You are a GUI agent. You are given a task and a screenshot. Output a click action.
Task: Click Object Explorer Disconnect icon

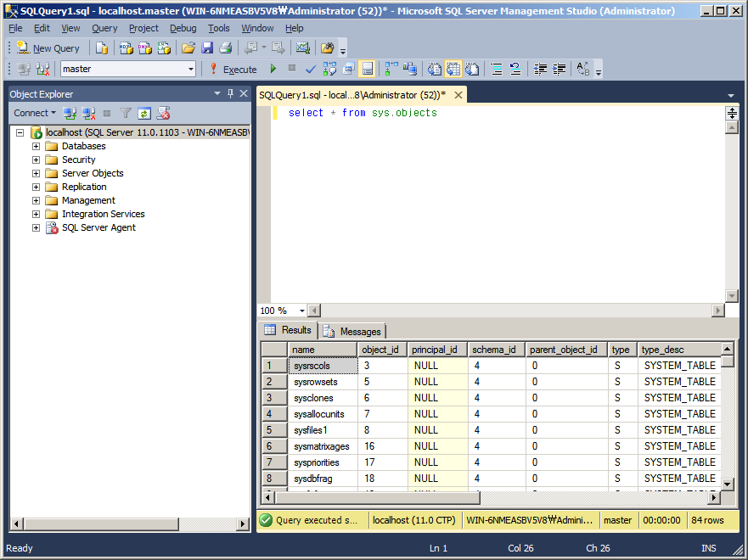pyautogui.click(x=89, y=113)
